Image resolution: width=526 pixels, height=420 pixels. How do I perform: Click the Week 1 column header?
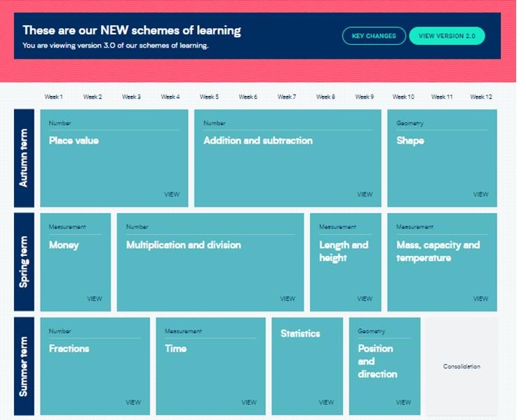[x=53, y=97]
